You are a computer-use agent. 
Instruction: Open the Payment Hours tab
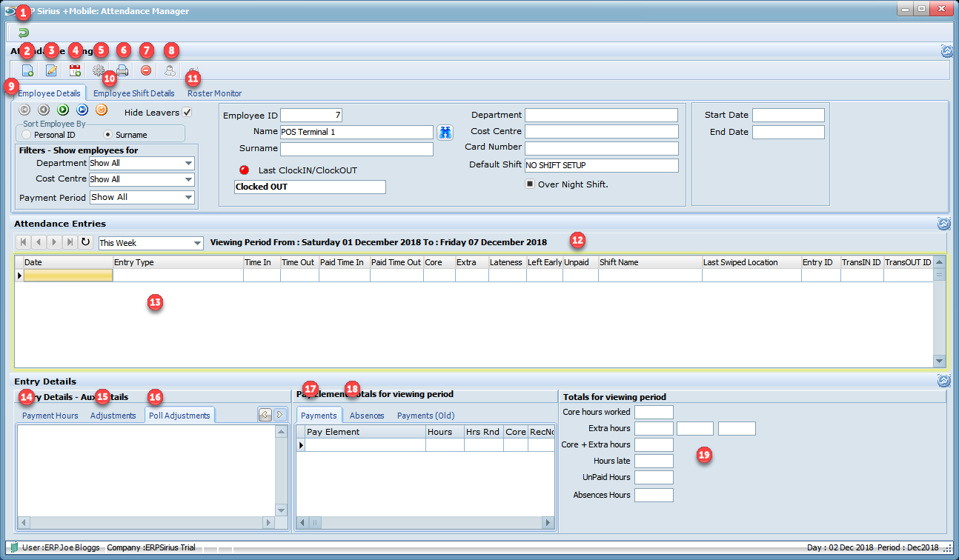(50, 416)
